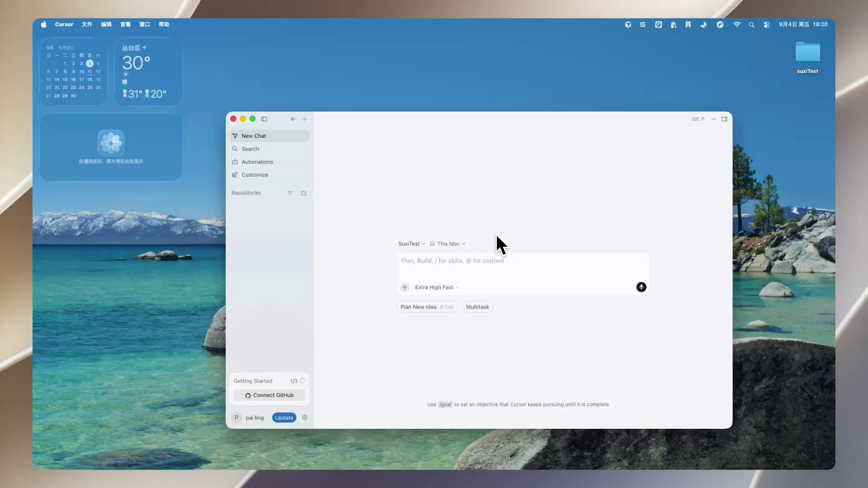Click the Connect GitHub button
This screenshot has height=488, width=868.
coord(269,395)
